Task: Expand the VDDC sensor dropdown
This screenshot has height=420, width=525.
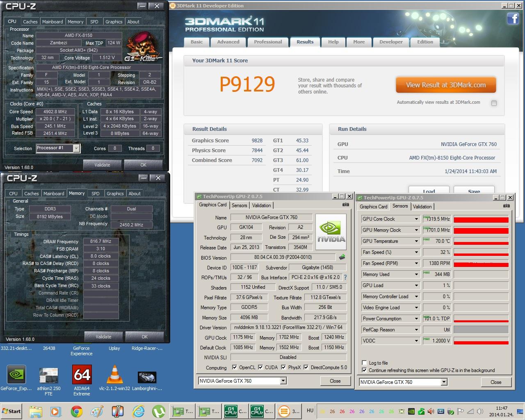Action: click(x=417, y=341)
